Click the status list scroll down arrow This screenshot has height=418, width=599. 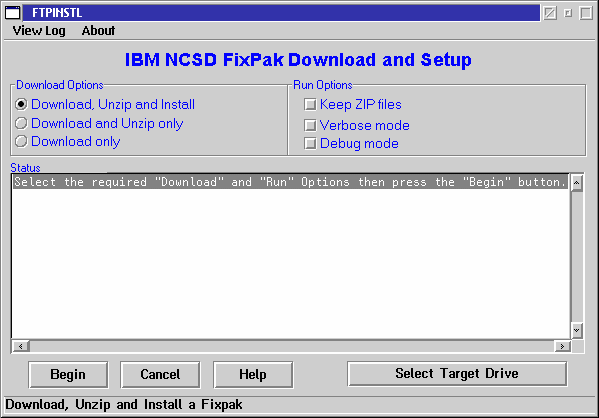click(577, 331)
